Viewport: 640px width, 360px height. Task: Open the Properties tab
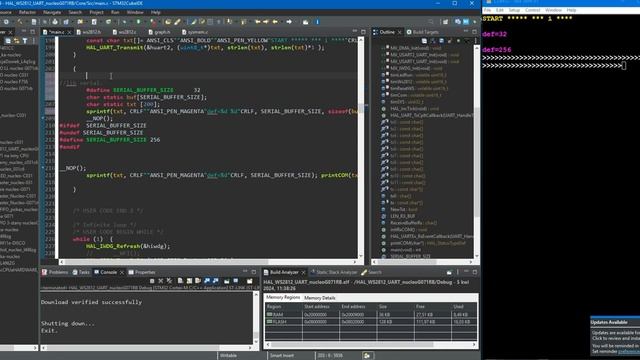coord(142,272)
